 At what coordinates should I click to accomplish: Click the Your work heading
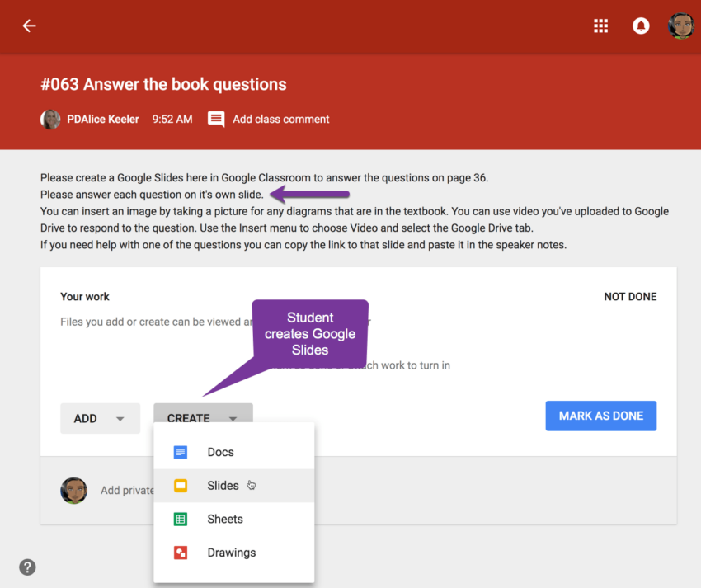pyautogui.click(x=85, y=297)
